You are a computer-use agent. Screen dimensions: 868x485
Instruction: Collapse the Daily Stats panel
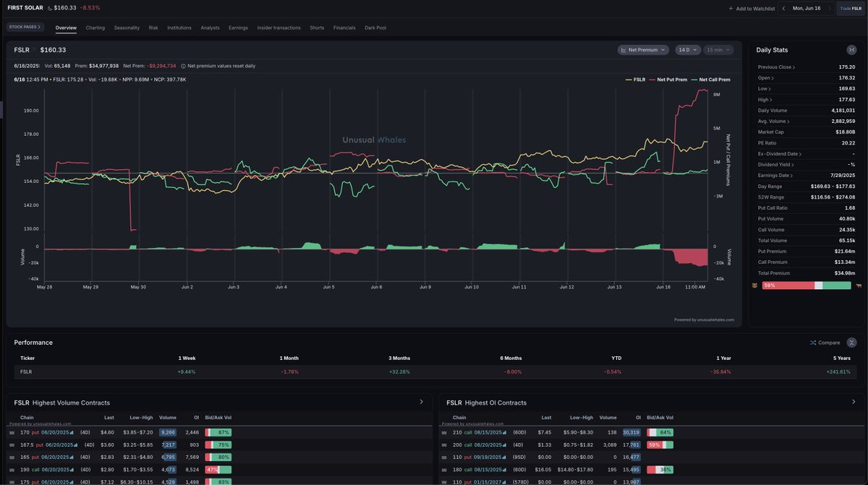click(x=851, y=50)
